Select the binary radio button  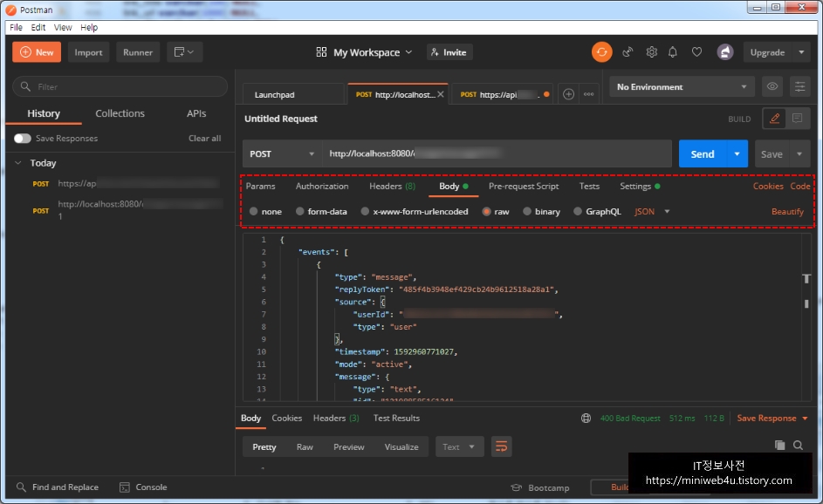(527, 211)
